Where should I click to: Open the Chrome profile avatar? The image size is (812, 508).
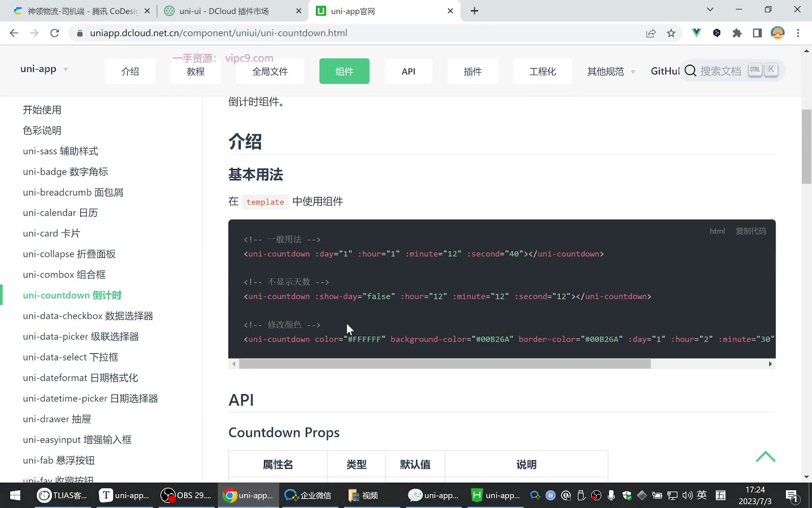pyautogui.click(x=778, y=33)
